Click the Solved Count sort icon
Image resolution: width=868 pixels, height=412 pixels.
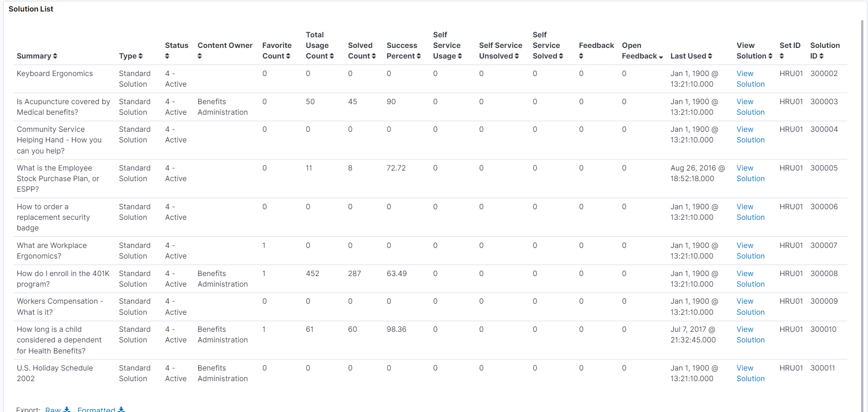pyautogui.click(x=374, y=56)
